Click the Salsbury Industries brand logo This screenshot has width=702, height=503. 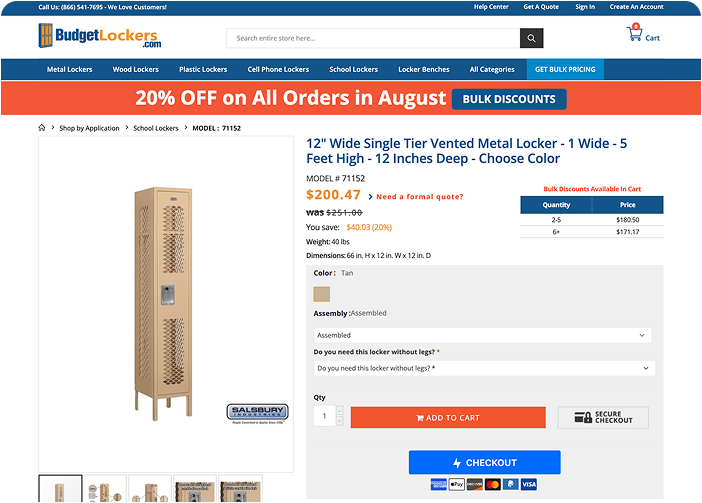pyautogui.click(x=257, y=413)
